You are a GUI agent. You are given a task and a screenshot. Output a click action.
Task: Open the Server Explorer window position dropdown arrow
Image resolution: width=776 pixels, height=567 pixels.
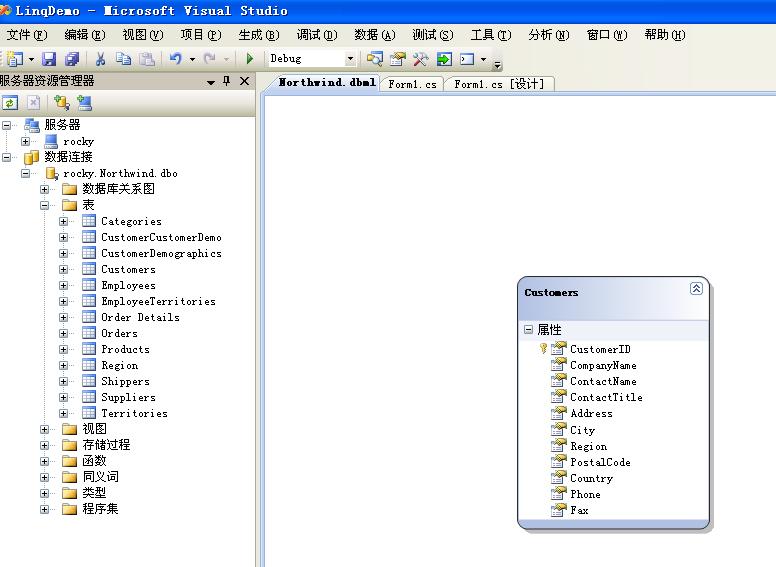211,82
